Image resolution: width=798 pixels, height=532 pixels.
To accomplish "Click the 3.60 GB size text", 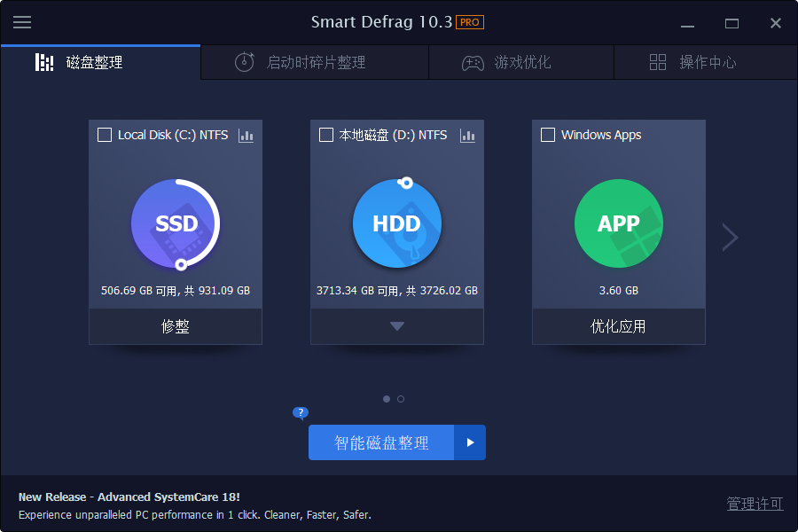I will click(x=618, y=291).
